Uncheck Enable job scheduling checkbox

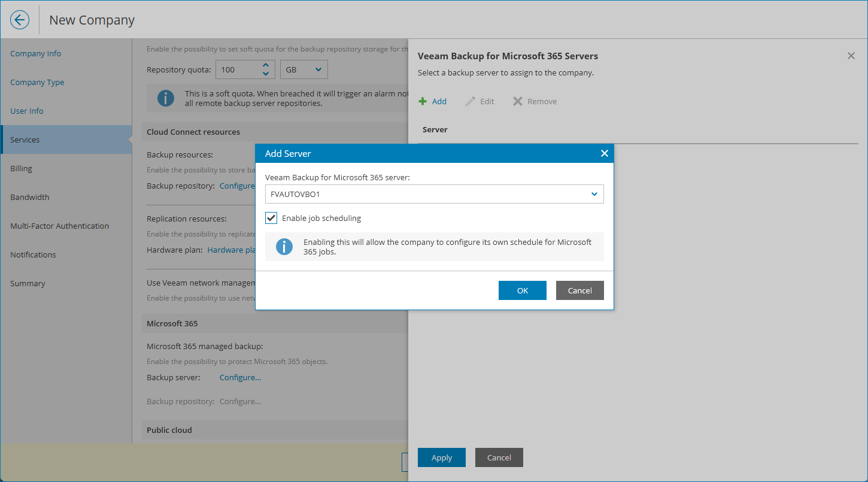[271, 218]
